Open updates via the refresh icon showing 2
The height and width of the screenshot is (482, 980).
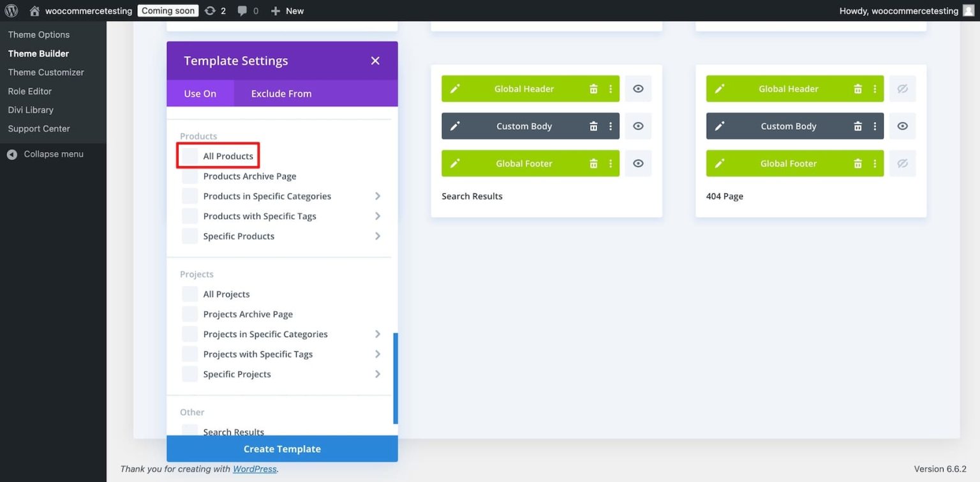(211, 10)
